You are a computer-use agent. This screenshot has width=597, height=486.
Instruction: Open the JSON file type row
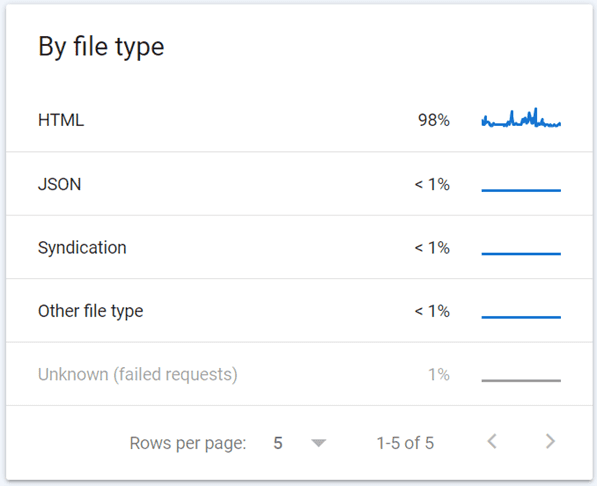click(x=299, y=184)
